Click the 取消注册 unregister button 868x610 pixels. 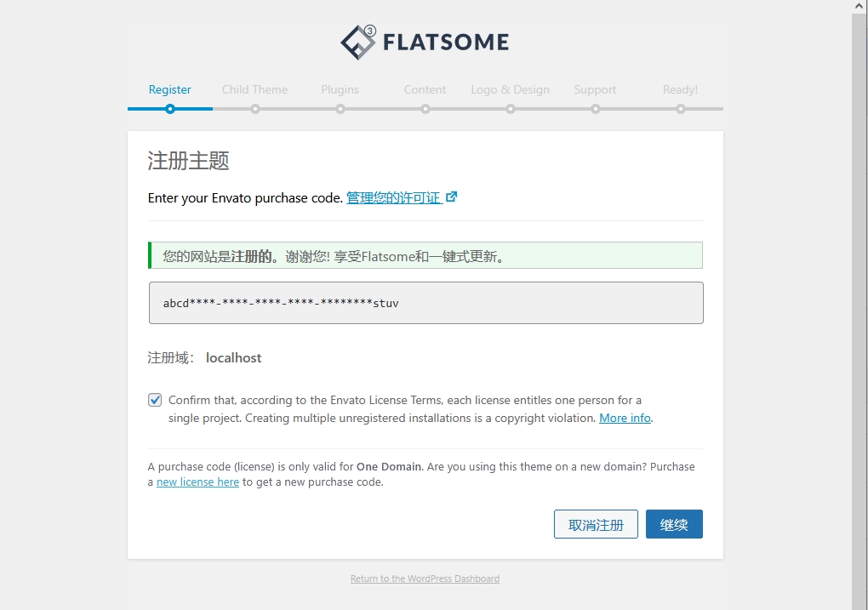point(597,524)
